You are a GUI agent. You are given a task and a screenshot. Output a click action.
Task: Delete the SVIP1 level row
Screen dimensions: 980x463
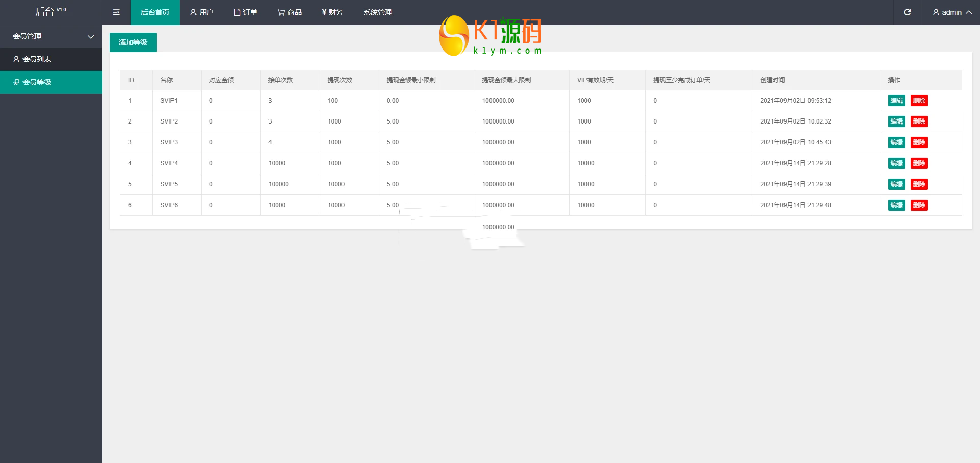pyautogui.click(x=919, y=101)
